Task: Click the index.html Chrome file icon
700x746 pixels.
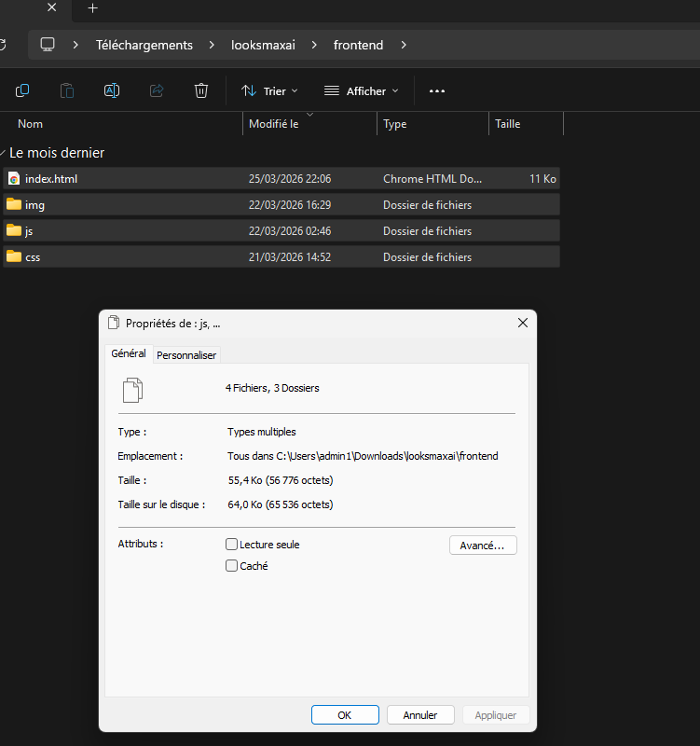Action: 14,178
